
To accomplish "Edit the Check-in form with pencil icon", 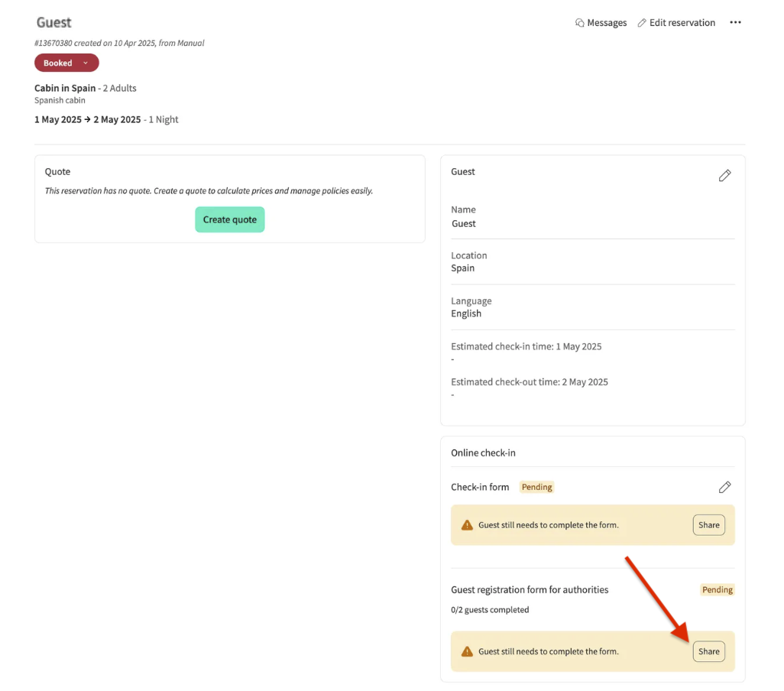I will pos(724,487).
